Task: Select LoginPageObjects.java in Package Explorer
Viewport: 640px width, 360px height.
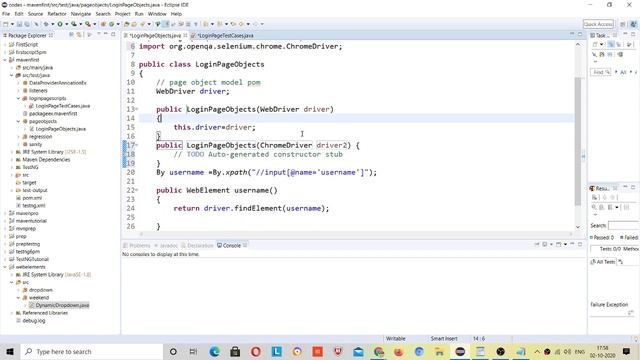Action: click(60, 129)
